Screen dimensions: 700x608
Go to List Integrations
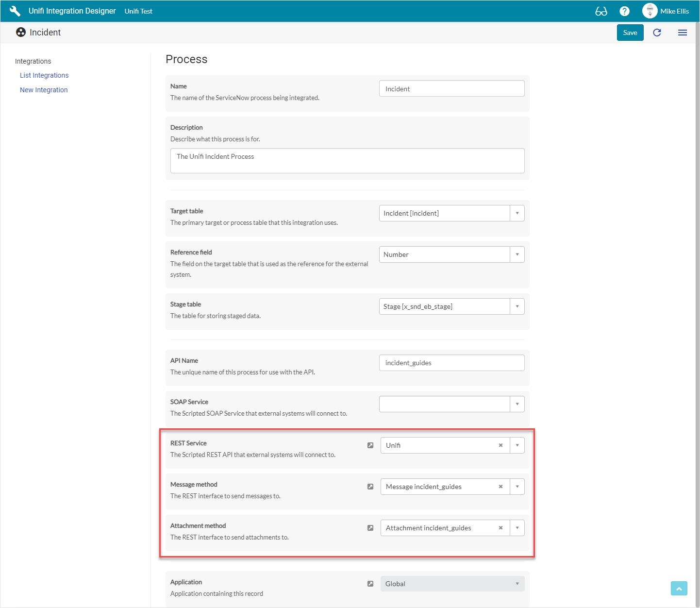[x=44, y=75]
